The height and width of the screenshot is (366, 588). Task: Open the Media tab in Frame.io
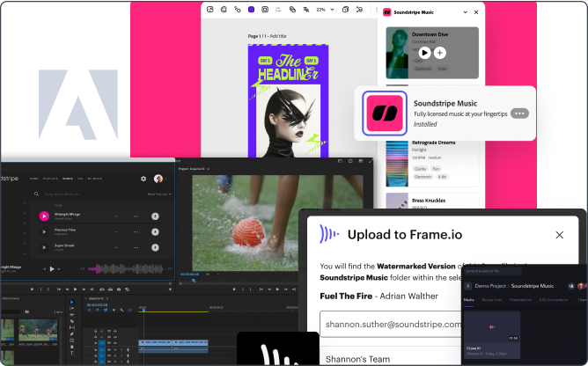coord(469,299)
